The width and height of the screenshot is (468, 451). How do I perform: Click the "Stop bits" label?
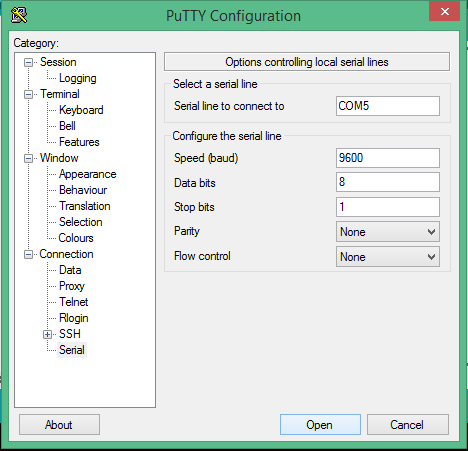pyautogui.click(x=194, y=207)
